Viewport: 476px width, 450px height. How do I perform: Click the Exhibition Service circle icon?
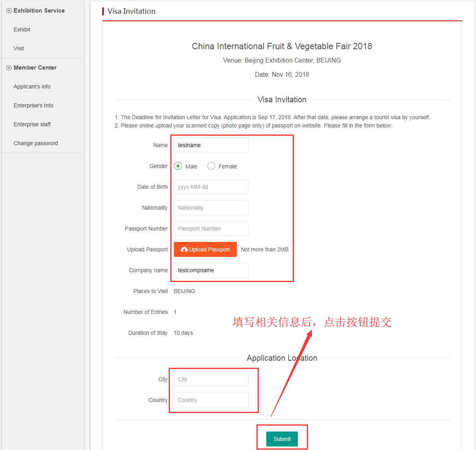point(9,11)
